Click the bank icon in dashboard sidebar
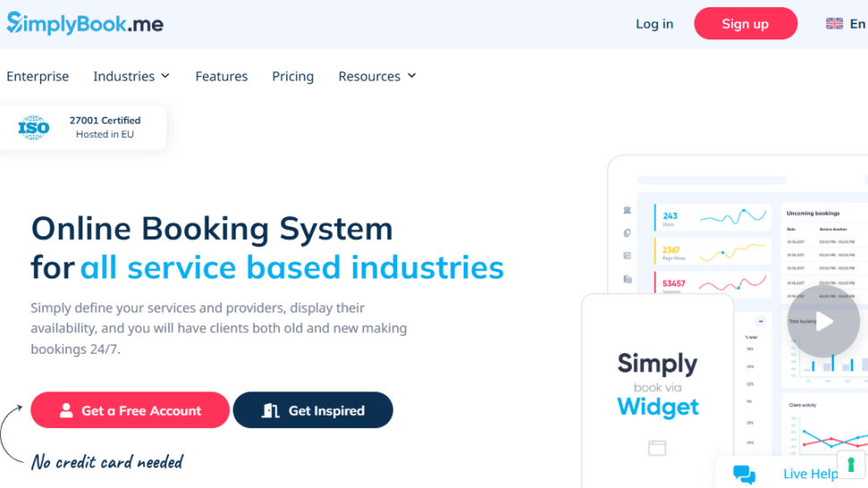Viewport: 868px width, 488px height. click(627, 210)
